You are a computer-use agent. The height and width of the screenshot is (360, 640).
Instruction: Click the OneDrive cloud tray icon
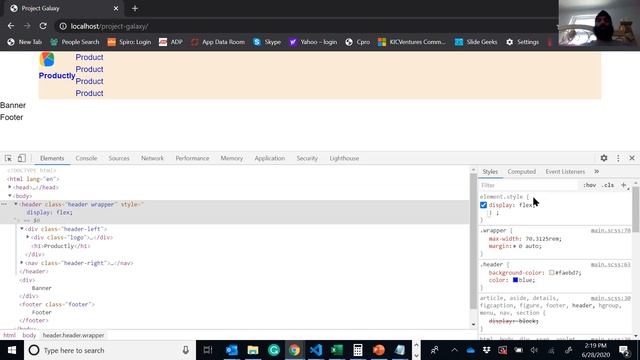coord(470,350)
